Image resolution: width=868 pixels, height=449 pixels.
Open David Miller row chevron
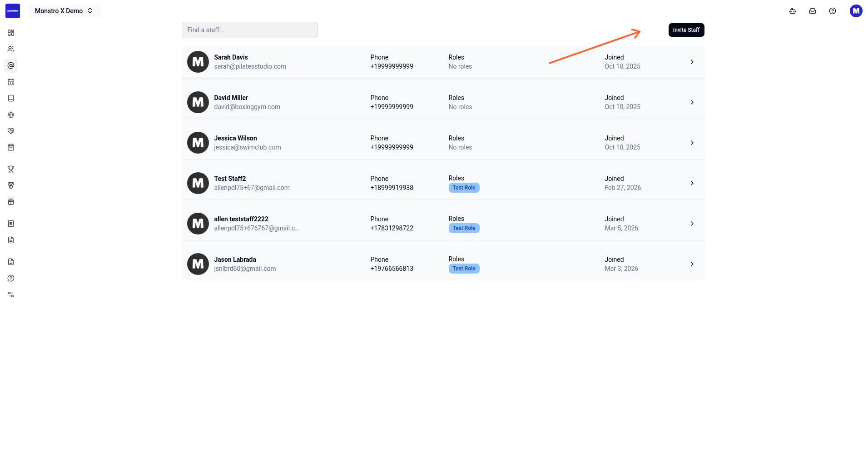click(692, 102)
